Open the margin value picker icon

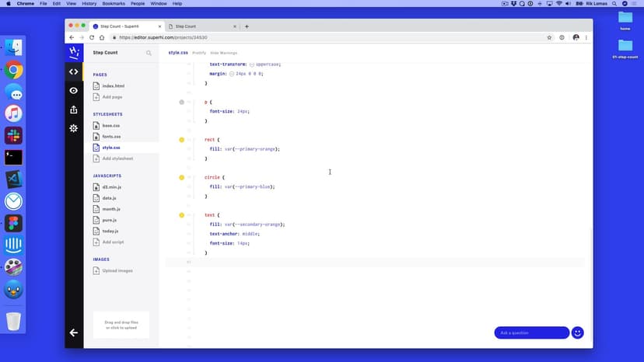232,74
